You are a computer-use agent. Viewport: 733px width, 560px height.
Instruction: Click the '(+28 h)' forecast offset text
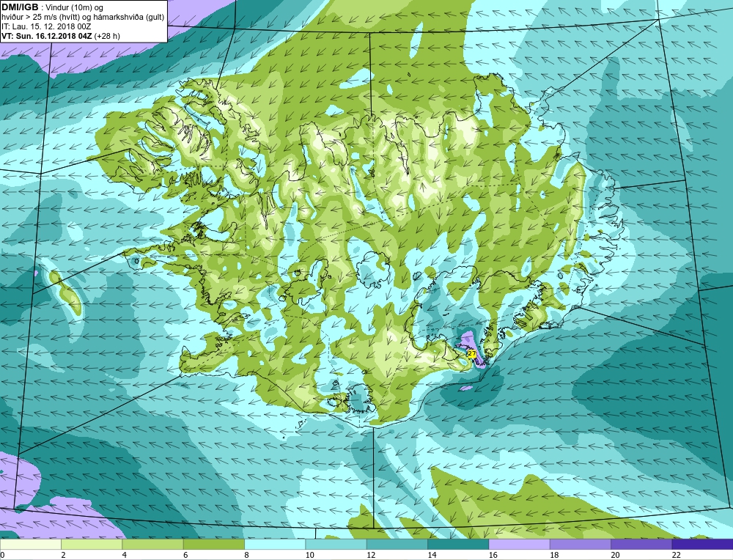[x=107, y=36]
